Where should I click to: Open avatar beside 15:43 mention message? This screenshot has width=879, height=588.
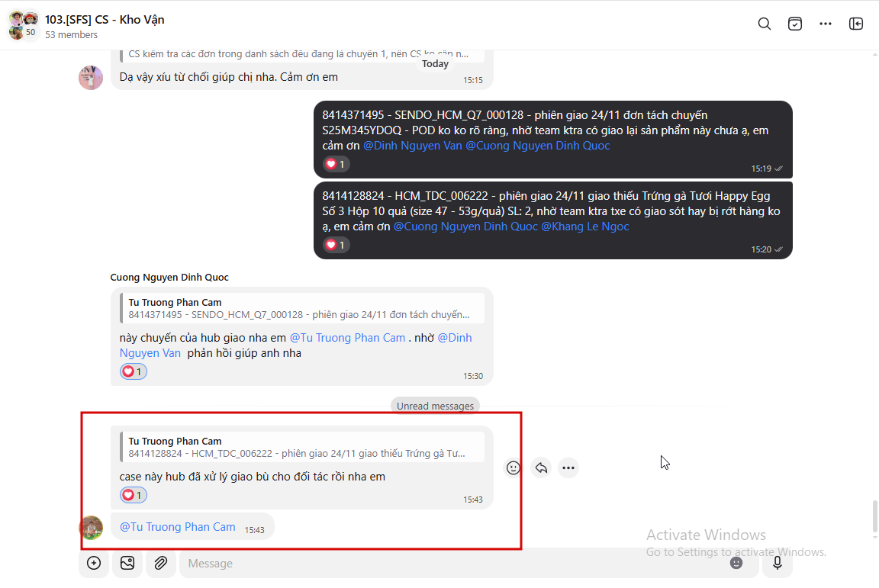tap(91, 528)
